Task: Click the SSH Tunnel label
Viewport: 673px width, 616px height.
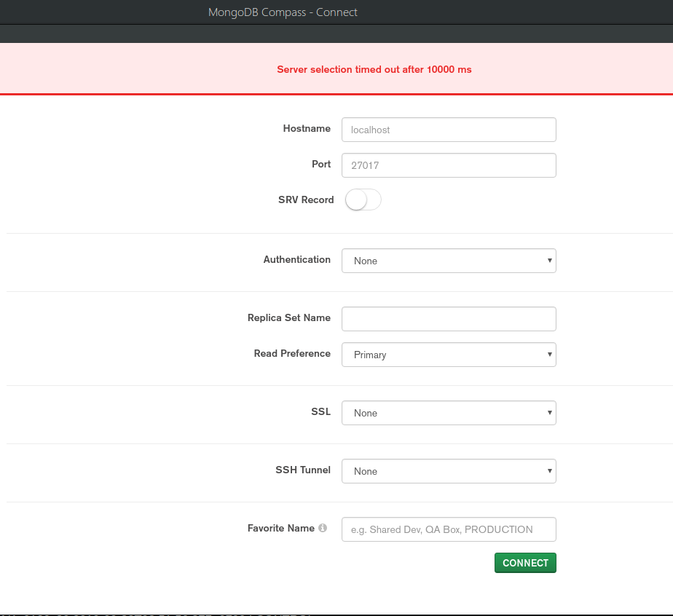Action: (303, 470)
